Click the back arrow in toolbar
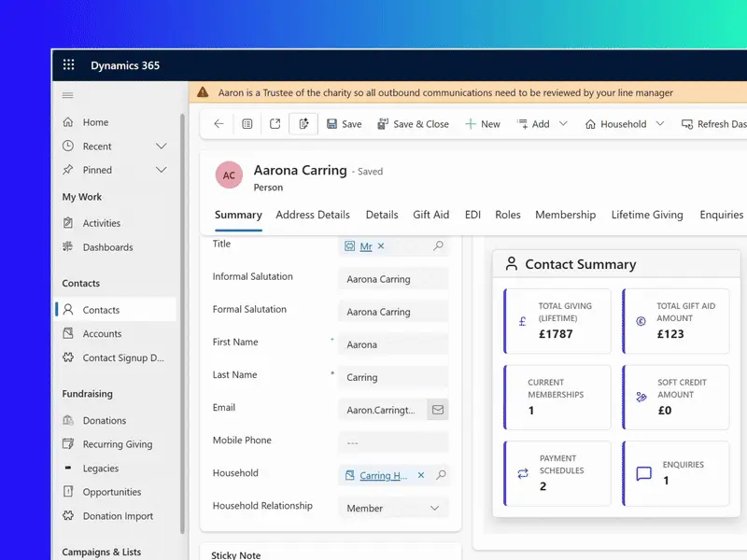 tap(218, 124)
